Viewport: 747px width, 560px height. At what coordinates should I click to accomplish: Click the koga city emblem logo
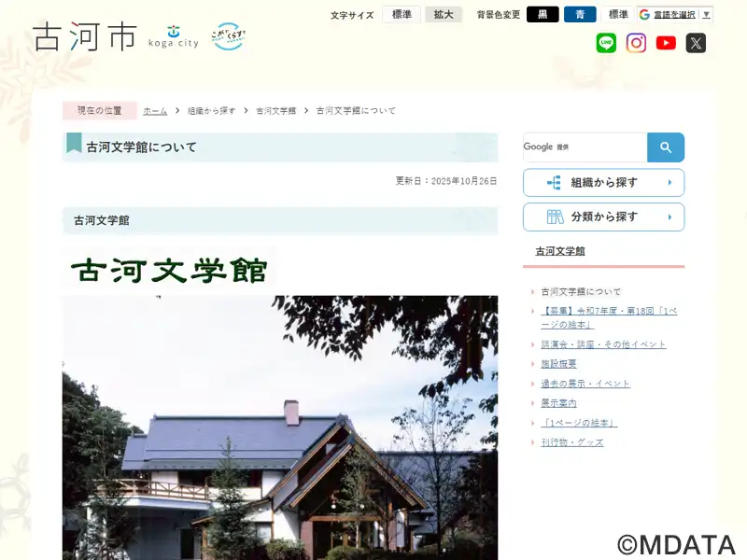click(x=174, y=36)
